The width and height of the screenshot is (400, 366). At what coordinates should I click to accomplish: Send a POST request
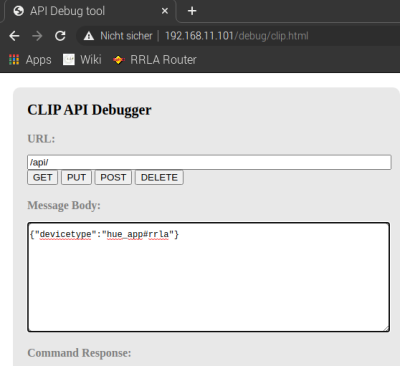click(x=113, y=177)
